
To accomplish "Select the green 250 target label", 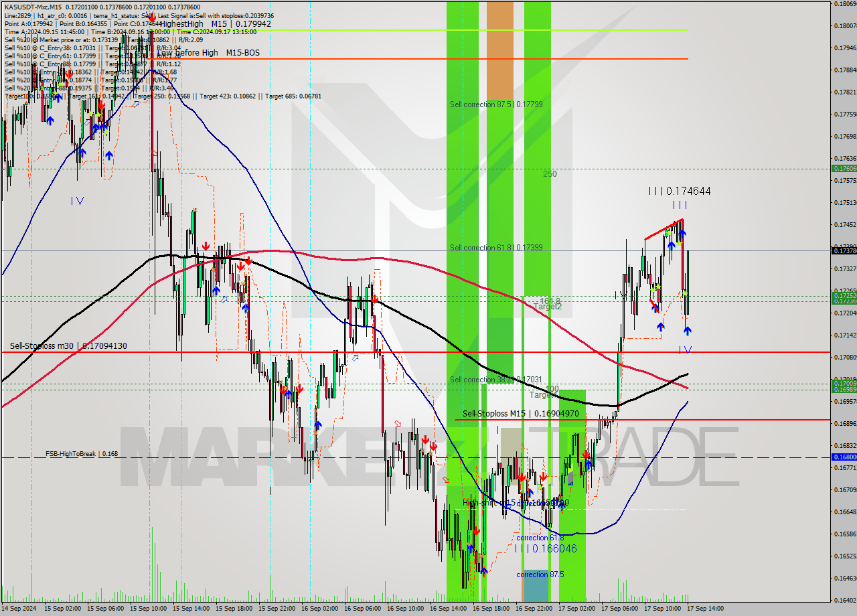I will 550,174.
